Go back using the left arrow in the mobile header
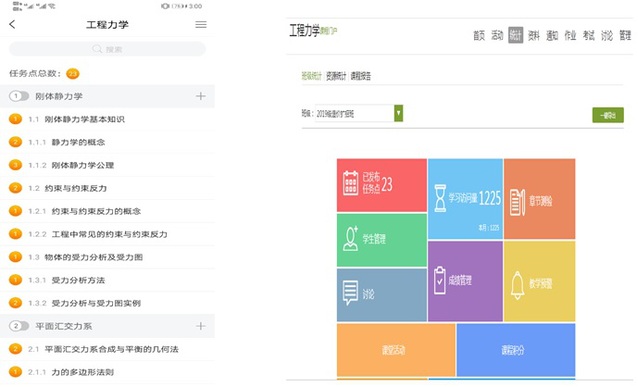This screenshot has height=387, width=638. point(12,24)
